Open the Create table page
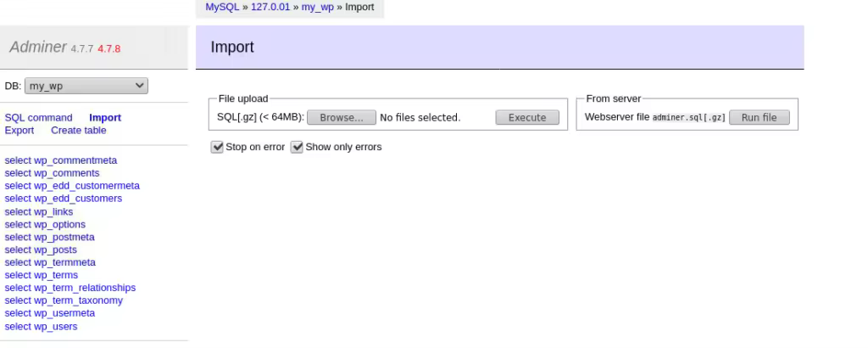The height and width of the screenshot is (348, 868). coord(79,130)
